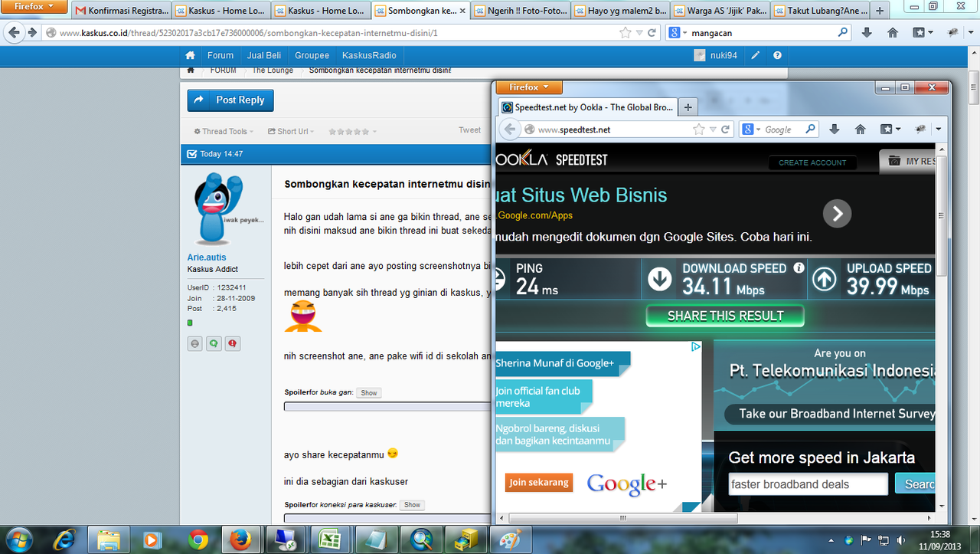Open the orange Firefox menu in the Speedtest window
The width and height of the screenshot is (980, 554).
point(529,87)
